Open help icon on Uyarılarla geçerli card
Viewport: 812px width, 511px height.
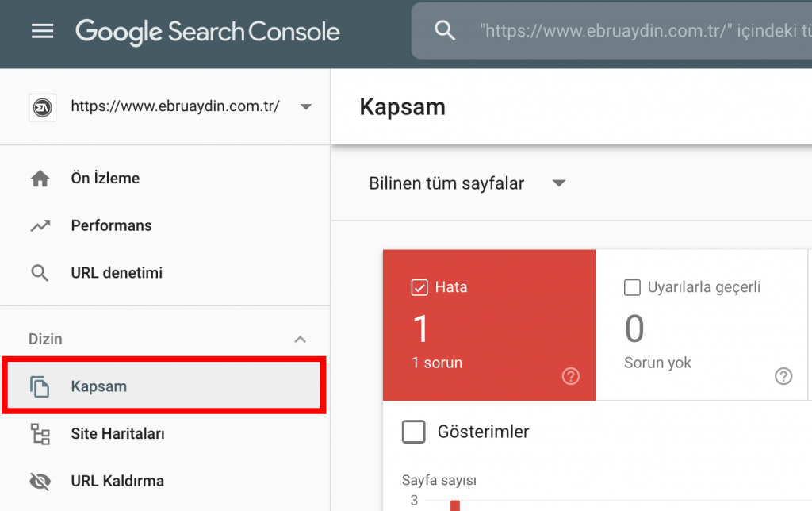point(783,376)
